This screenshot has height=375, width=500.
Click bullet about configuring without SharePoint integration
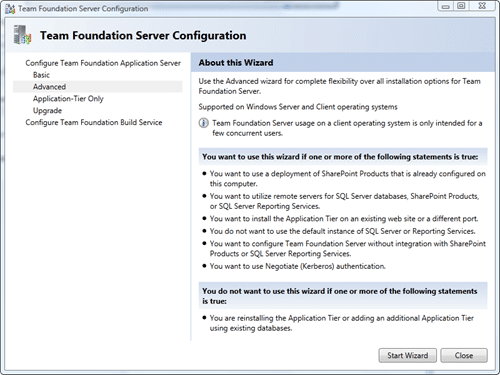tap(347, 249)
